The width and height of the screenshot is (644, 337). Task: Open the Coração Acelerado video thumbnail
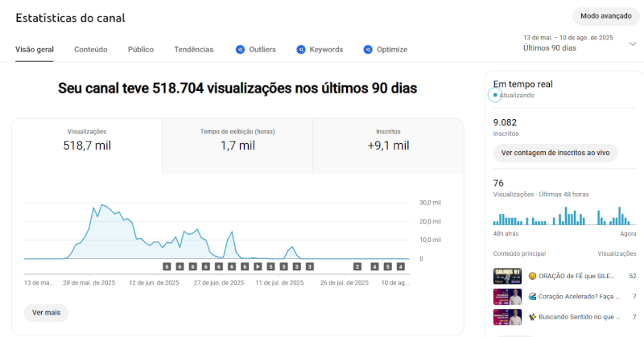[508, 296]
